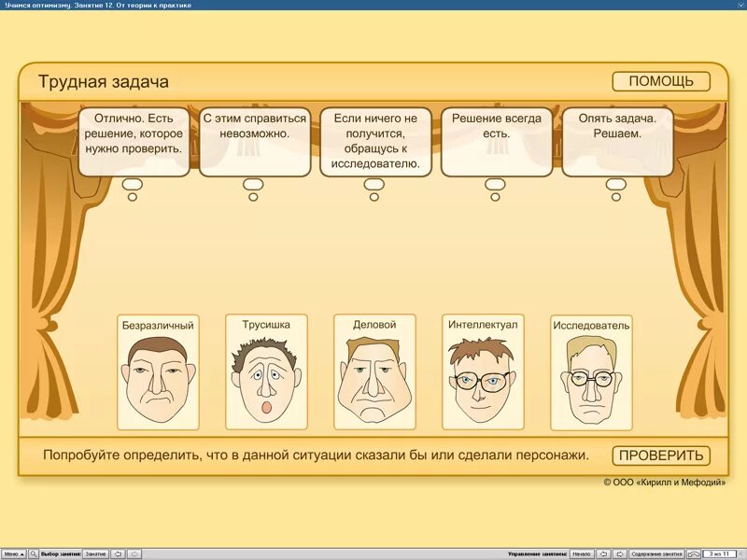This screenshot has width=747, height=560.
Task: Click the Начало button
Action: (582, 554)
